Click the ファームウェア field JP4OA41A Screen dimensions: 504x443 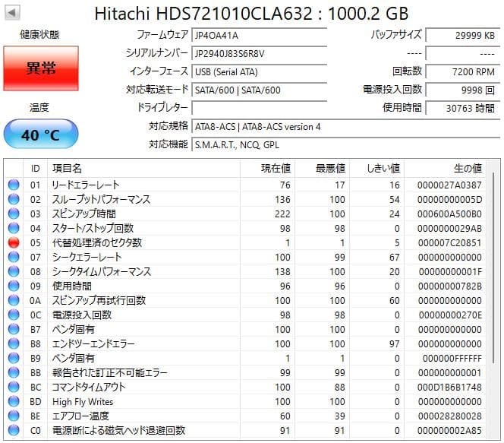point(260,36)
